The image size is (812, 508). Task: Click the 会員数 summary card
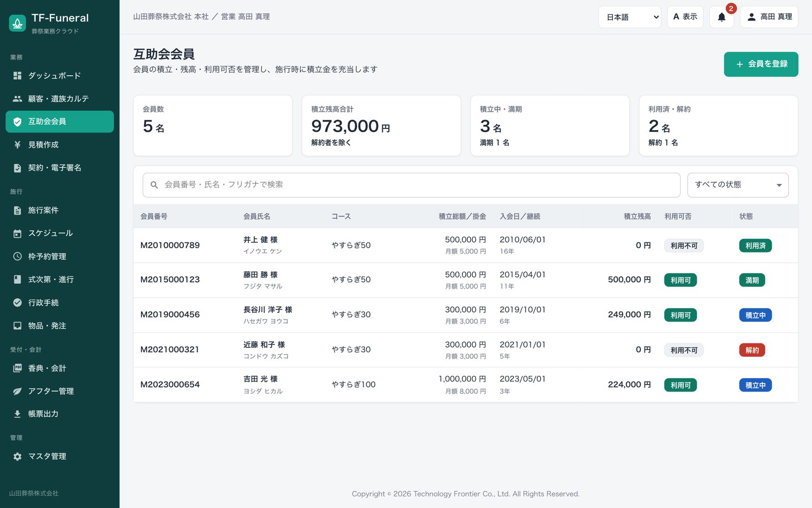tap(213, 125)
